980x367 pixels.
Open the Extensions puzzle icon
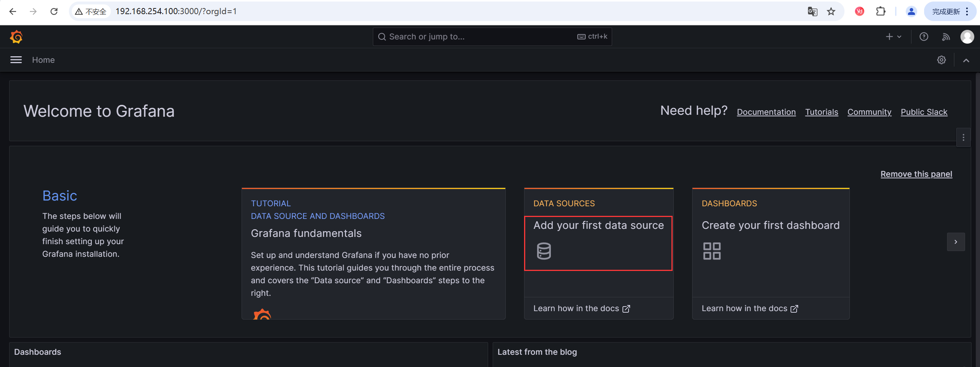[881, 11]
